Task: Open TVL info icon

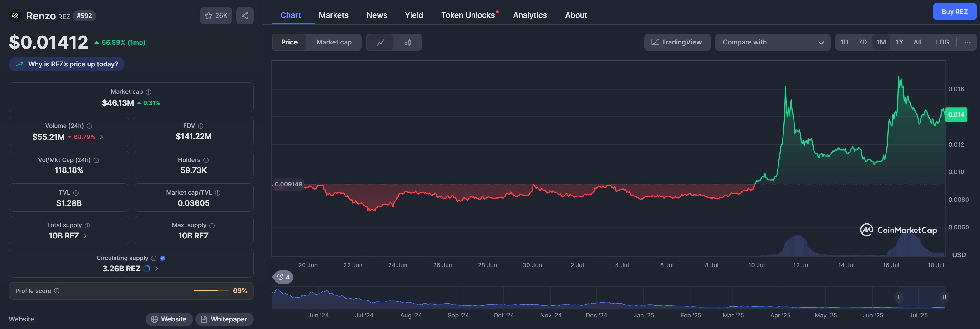Action: coord(76,193)
